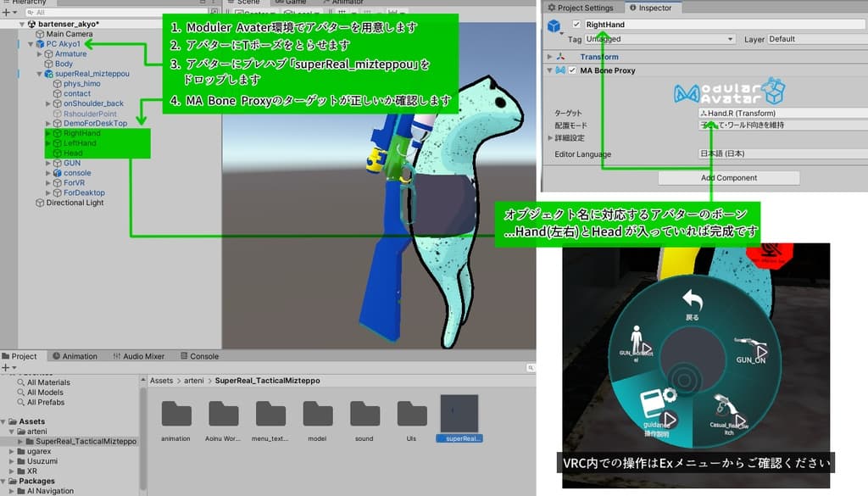Image resolution: width=868 pixels, height=496 pixels.
Task: Switch to the Animation tab
Action: pos(75,356)
